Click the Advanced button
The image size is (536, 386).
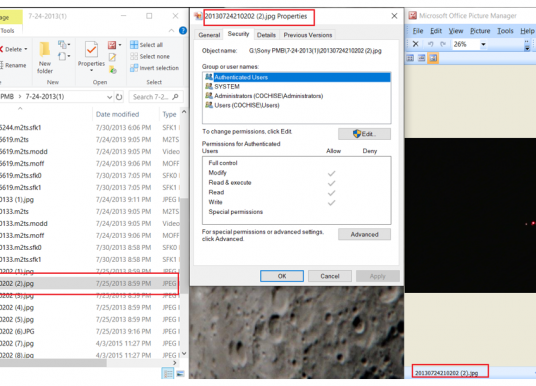point(364,234)
